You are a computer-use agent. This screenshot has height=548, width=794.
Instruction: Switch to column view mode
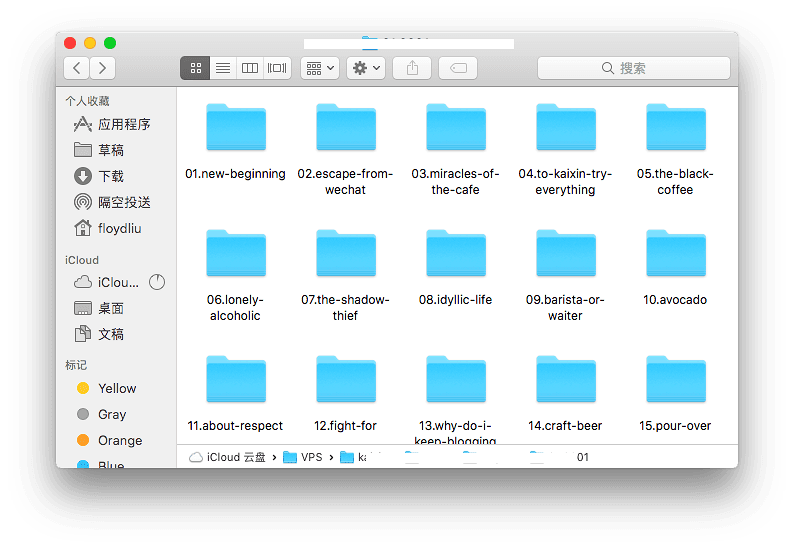coord(250,68)
